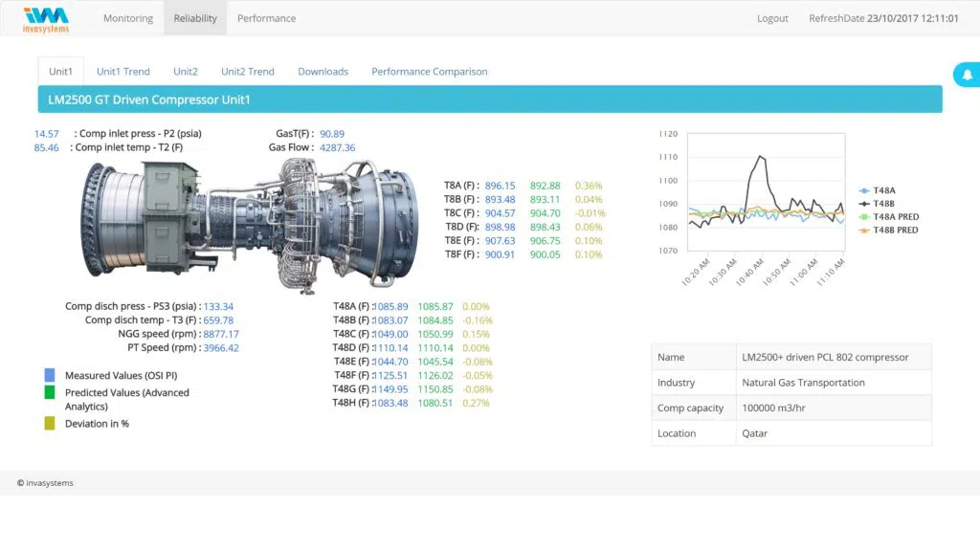Click T8A measured value 896.15
The width and height of the screenshot is (980, 551).
click(x=500, y=186)
